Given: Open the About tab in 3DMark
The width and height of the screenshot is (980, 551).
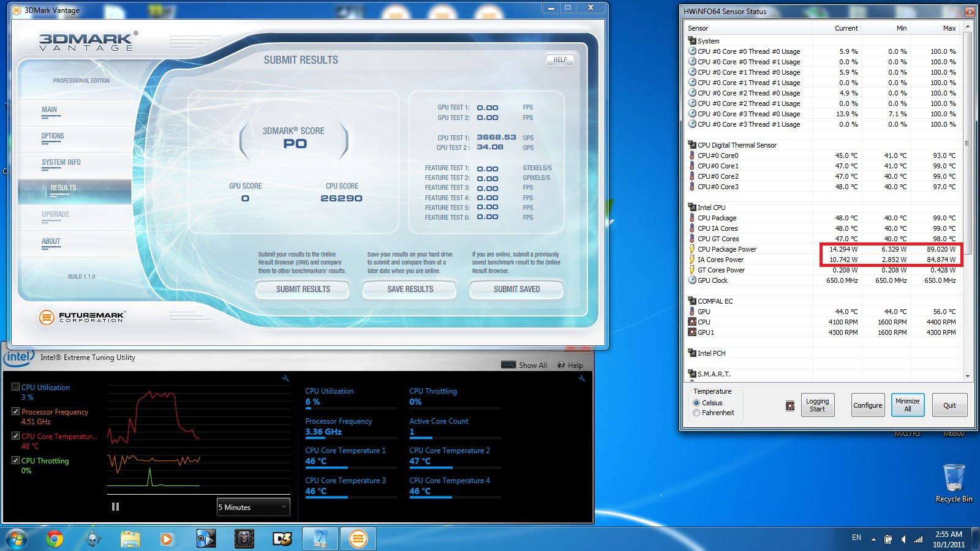Looking at the screenshot, I should pyautogui.click(x=51, y=241).
